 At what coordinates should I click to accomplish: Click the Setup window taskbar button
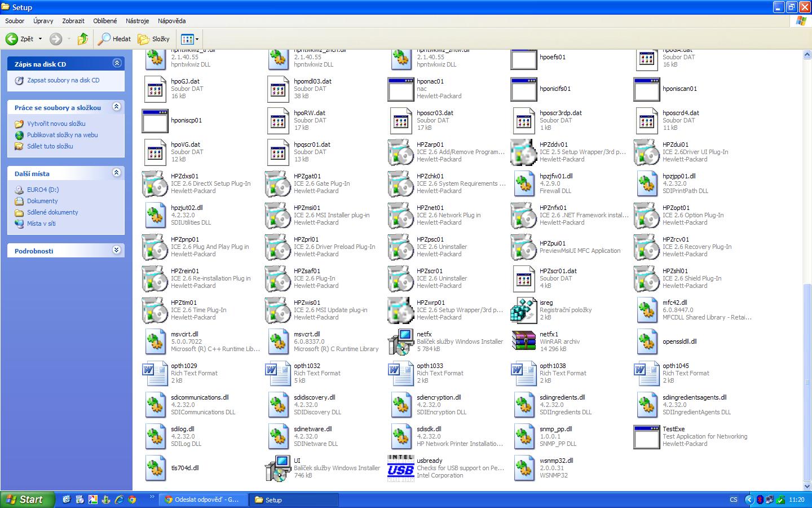tap(294, 500)
